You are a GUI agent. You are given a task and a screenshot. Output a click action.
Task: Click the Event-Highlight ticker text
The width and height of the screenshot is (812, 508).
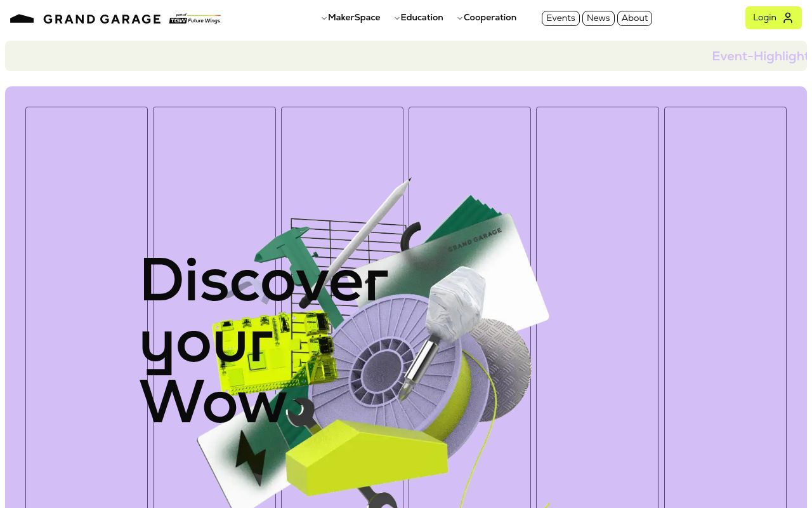(x=760, y=56)
